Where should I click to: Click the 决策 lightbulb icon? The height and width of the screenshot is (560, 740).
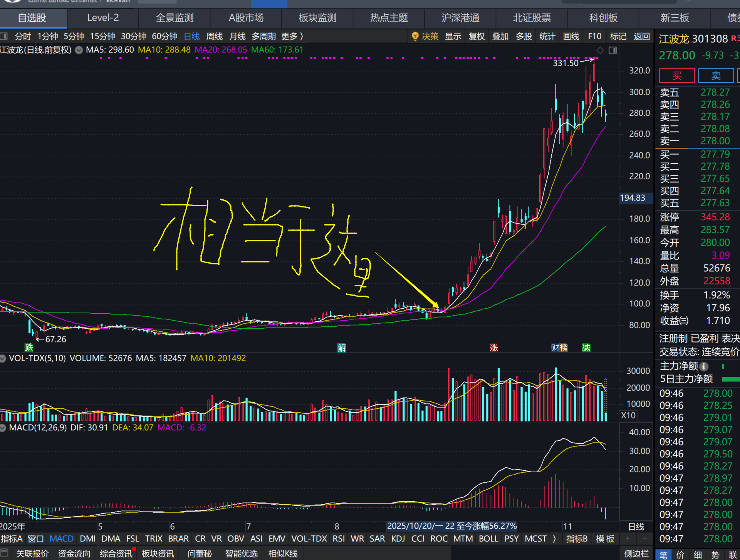tap(415, 37)
